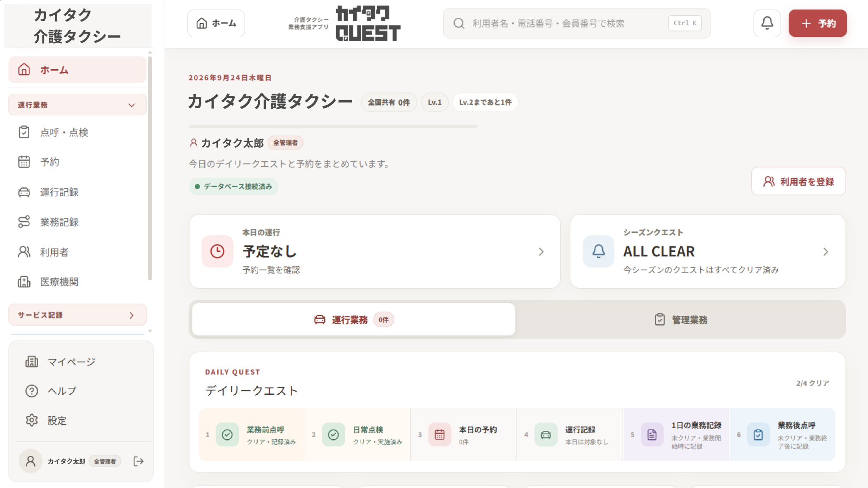Click the 業務記録 route icon
This screenshot has height=488, width=868.
[24, 222]
